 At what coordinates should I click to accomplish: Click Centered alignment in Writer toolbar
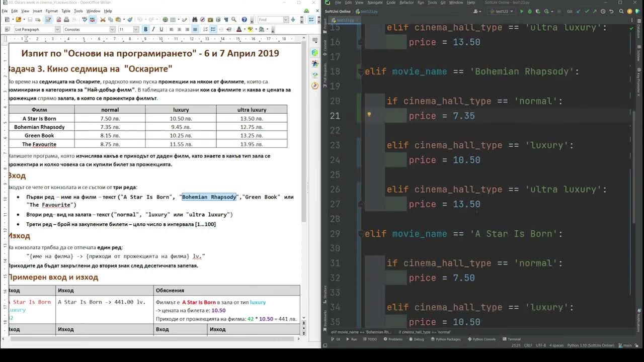(x=179, y=29)
